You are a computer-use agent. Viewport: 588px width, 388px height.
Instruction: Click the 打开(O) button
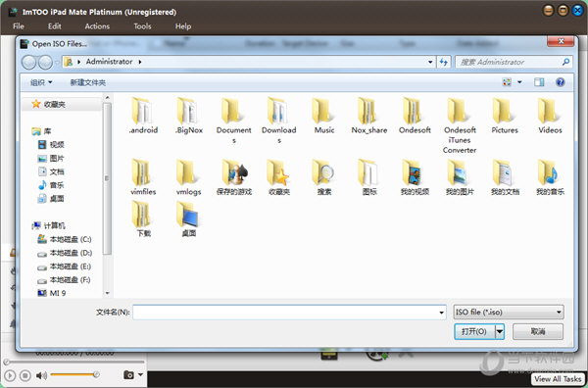(x=474, y=331)
